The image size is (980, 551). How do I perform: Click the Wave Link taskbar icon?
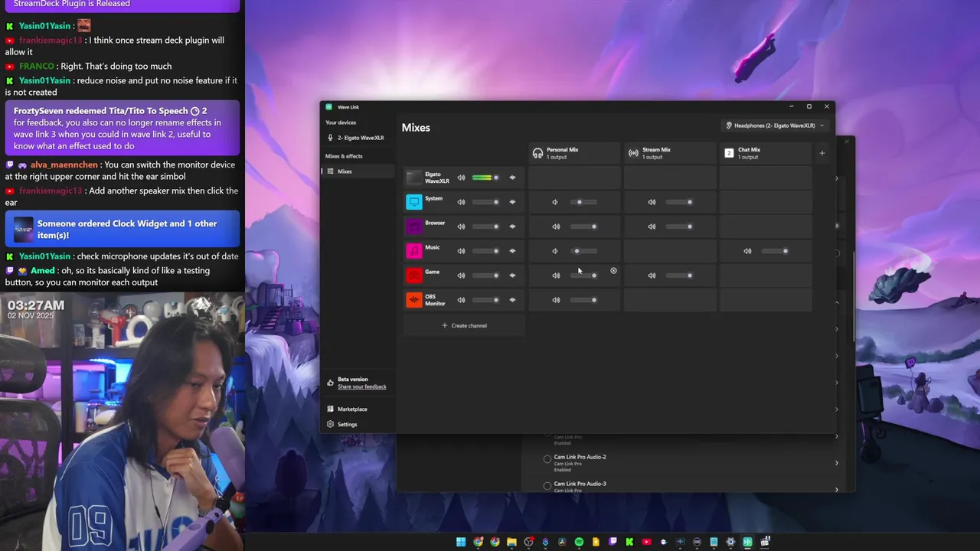(x=747, y=542)
